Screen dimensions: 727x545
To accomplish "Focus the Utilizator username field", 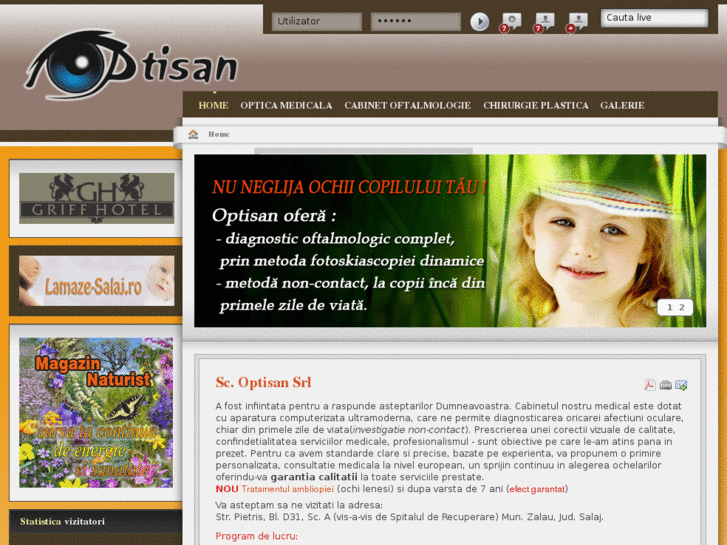I will [317, 21].
